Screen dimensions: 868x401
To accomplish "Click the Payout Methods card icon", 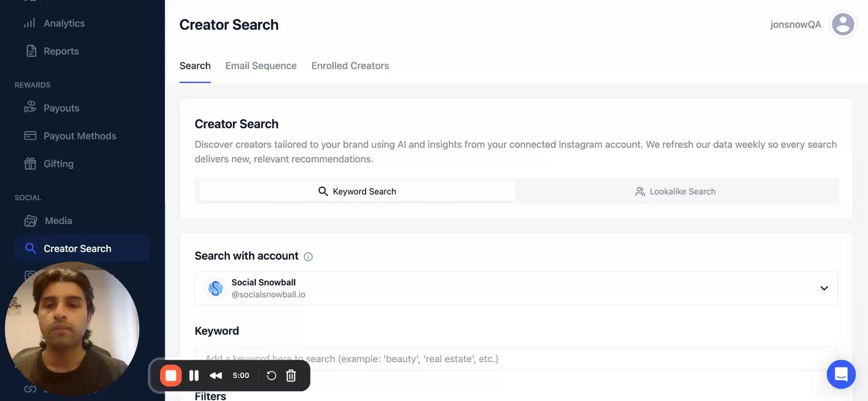I will (30, 136).
